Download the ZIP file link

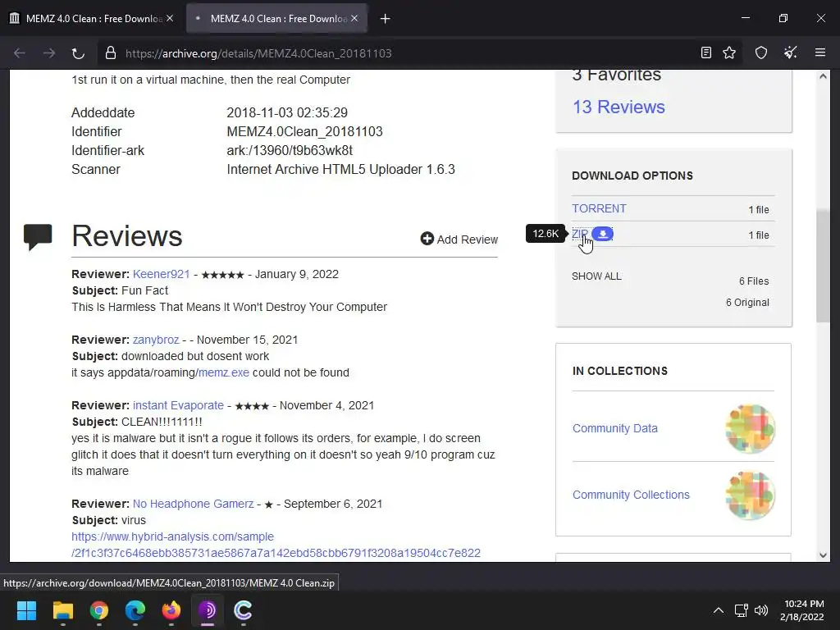580,234
